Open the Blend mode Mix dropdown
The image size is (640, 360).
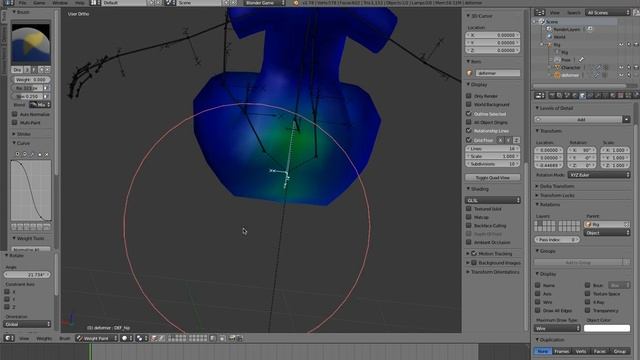point(40,105)
